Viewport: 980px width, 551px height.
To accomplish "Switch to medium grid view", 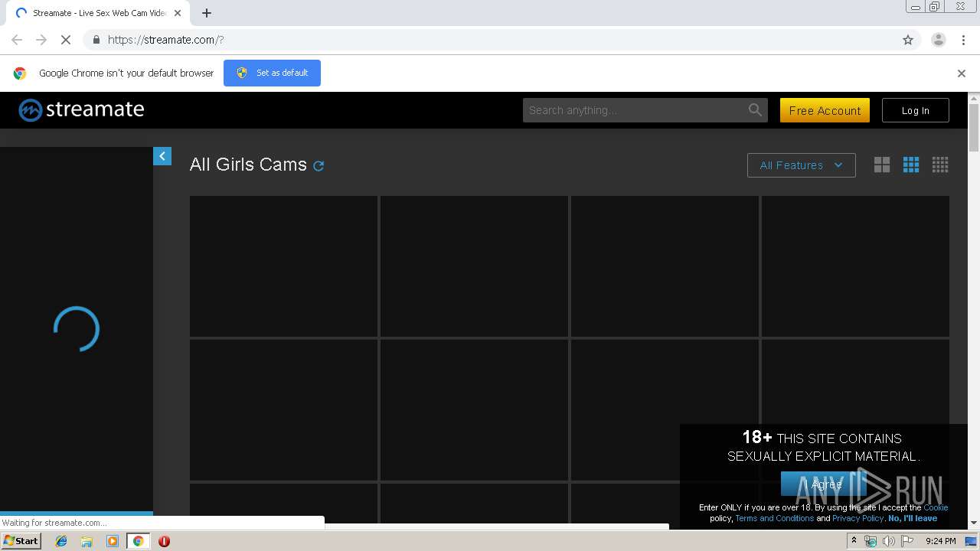I will [911, 165].
